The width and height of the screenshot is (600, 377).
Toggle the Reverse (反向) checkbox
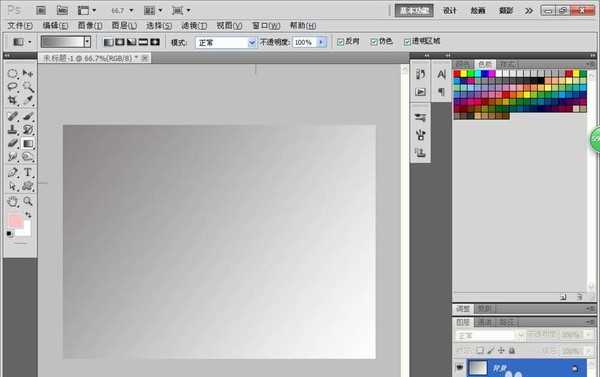click(340, 42)
